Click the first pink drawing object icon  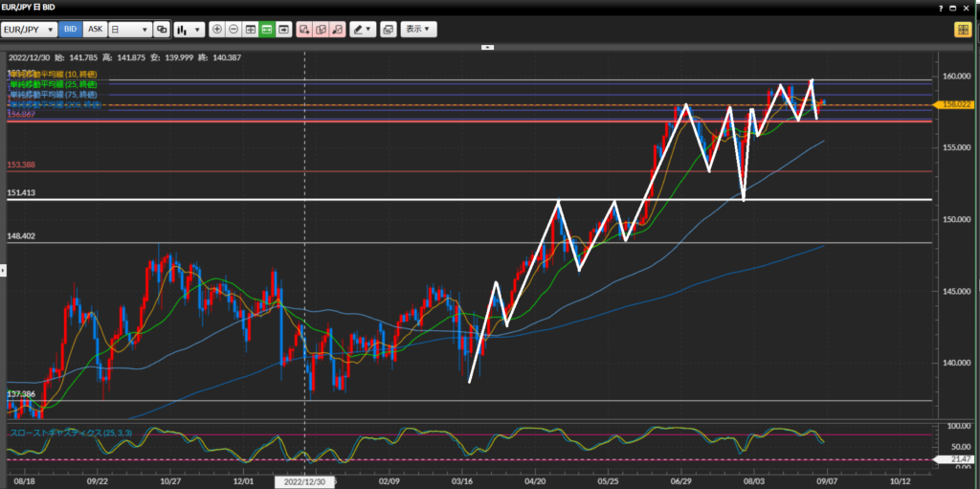tap(304, 30)
